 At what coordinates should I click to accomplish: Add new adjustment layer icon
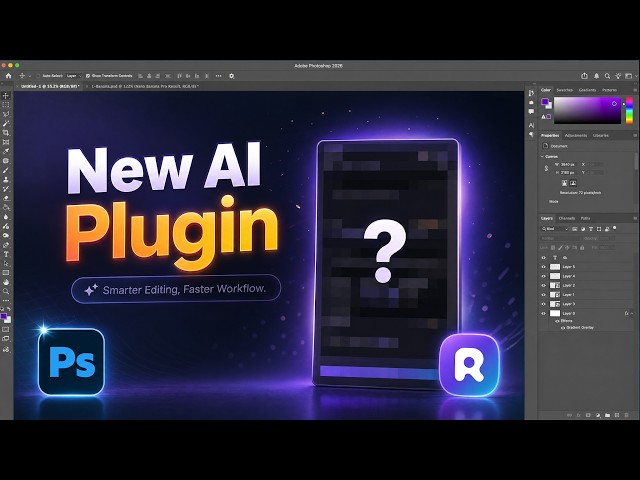coord(598,416)
